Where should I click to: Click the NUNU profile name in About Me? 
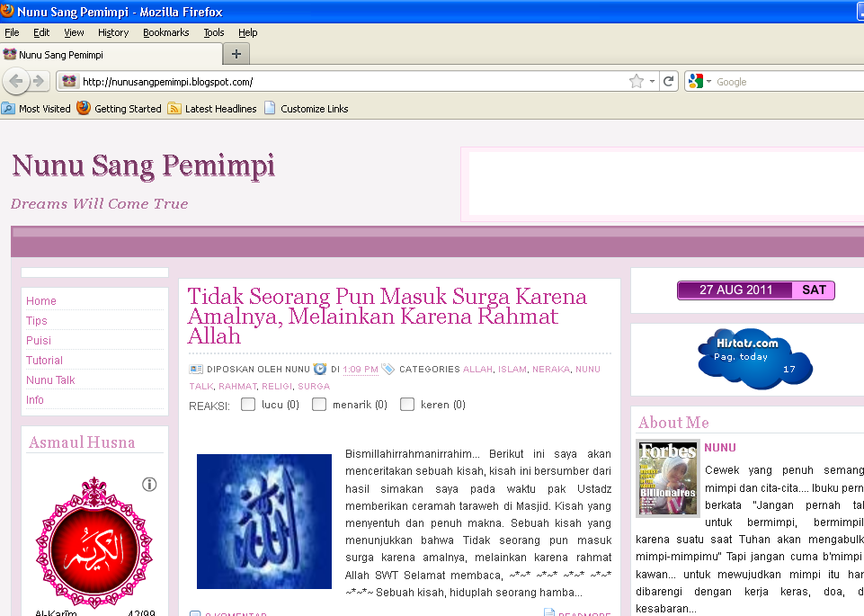point(719,448)
